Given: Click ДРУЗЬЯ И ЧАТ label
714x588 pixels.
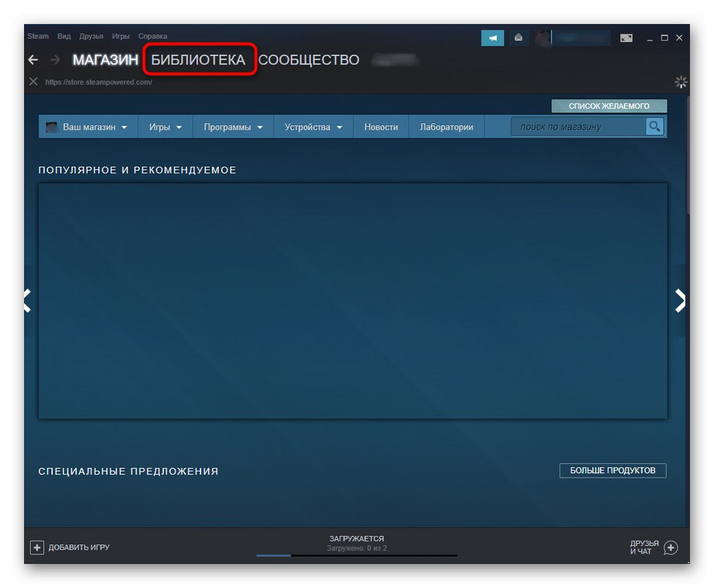Looking at the screenshot, I should (644, 547).
